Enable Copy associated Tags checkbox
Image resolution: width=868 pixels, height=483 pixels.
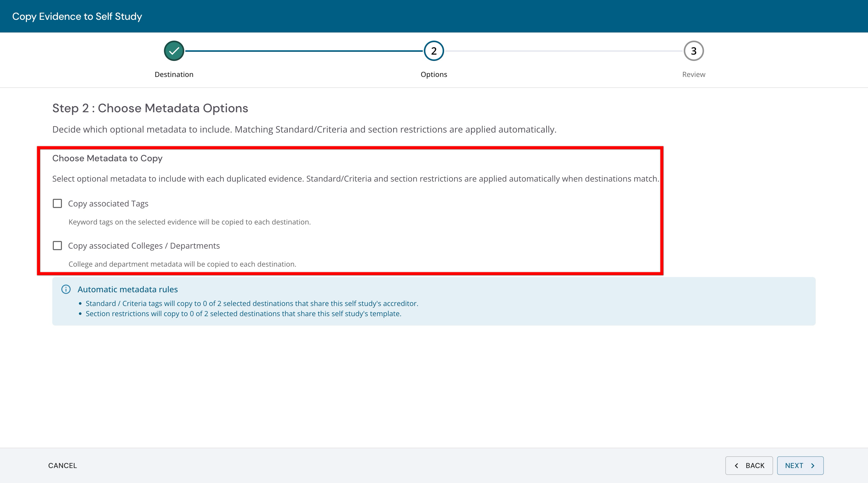click(57, 204)
